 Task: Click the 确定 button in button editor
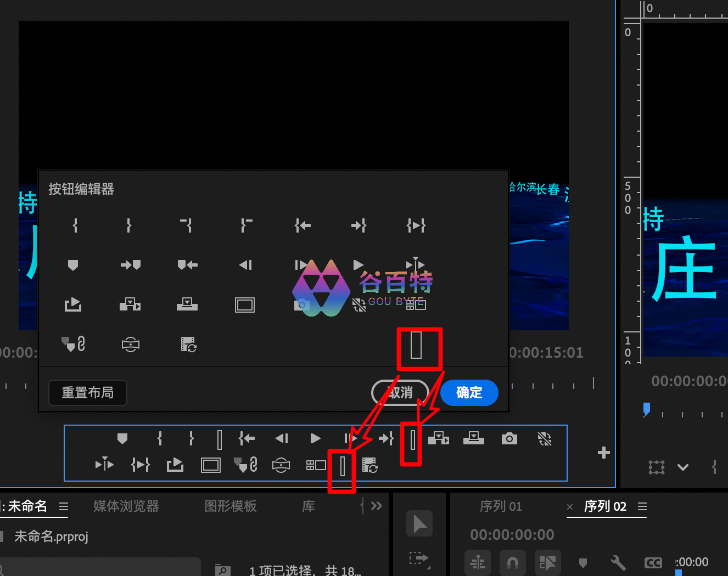[469, 393]
